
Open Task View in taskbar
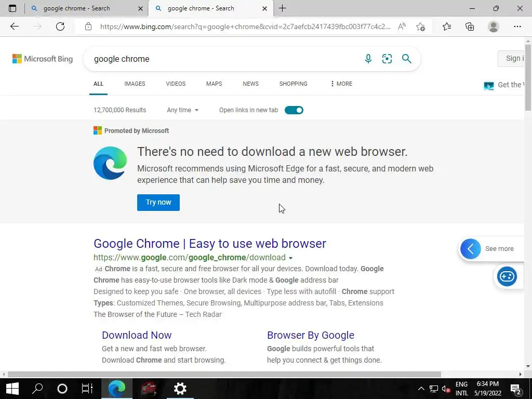[x=87, y=389]
